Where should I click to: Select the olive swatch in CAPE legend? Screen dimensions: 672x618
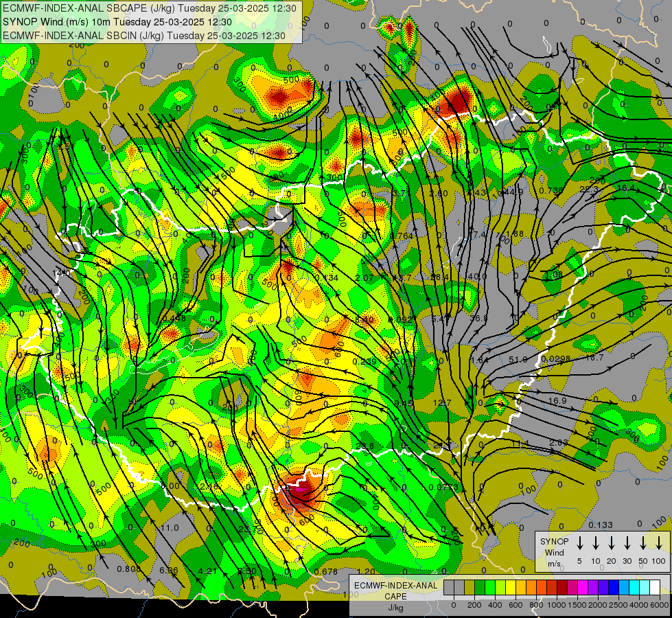[470, 587]
